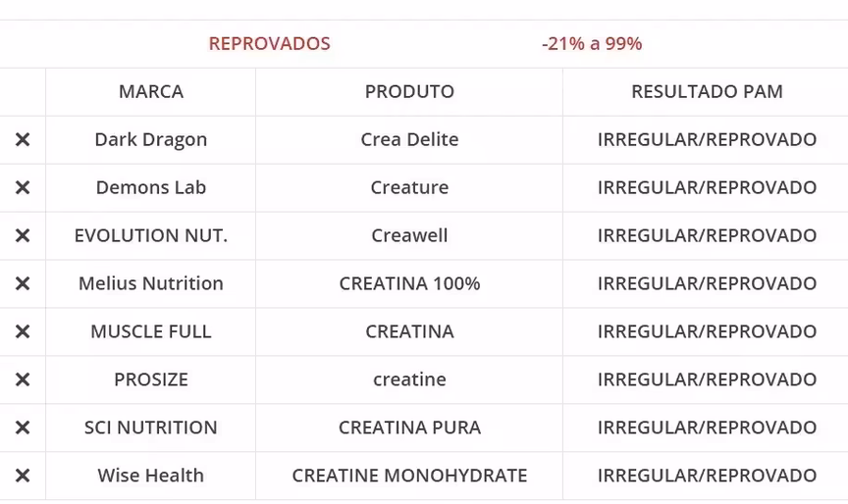This screenshot has width=848, height=504.
Task: Click the X icon beside Melius Nutrition
Action: click(x=23, y=284)
